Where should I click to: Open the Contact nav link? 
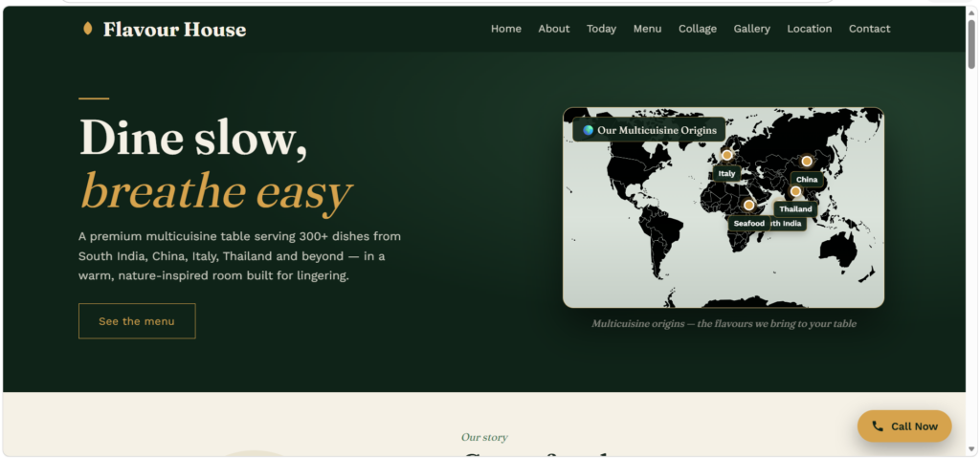click(x=869, y=29)
